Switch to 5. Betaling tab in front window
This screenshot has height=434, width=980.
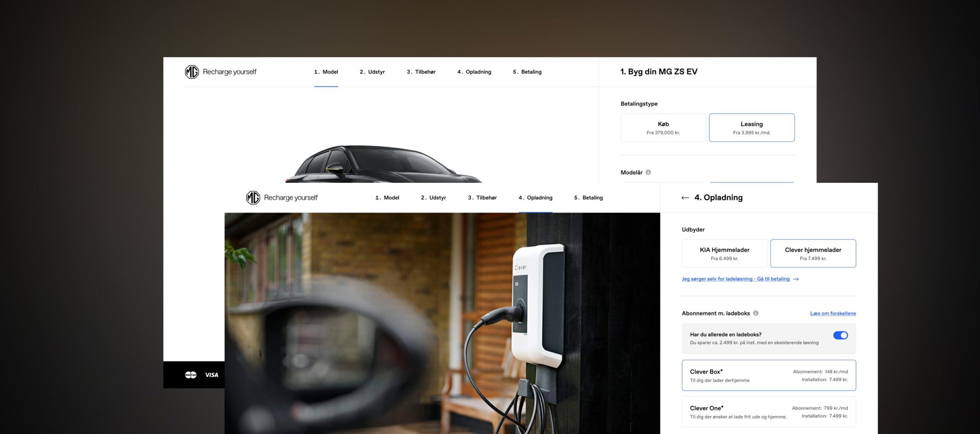[x=588, y=198]
